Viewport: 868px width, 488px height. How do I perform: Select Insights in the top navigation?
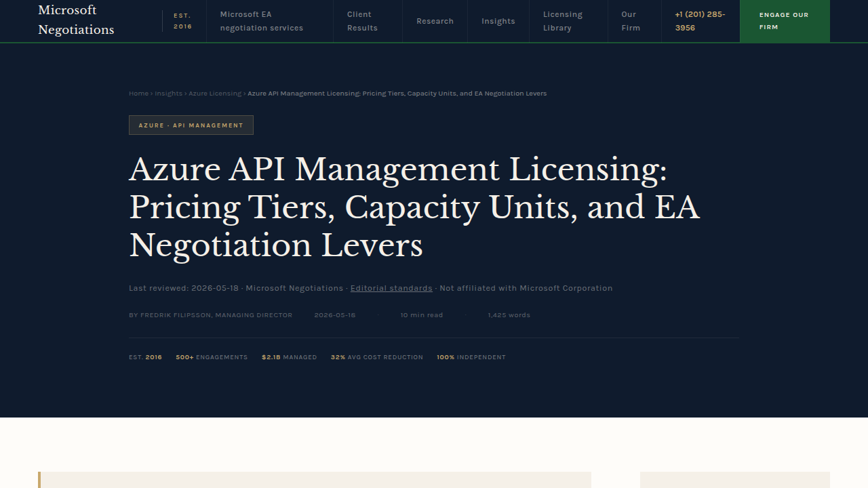point(498,21)
